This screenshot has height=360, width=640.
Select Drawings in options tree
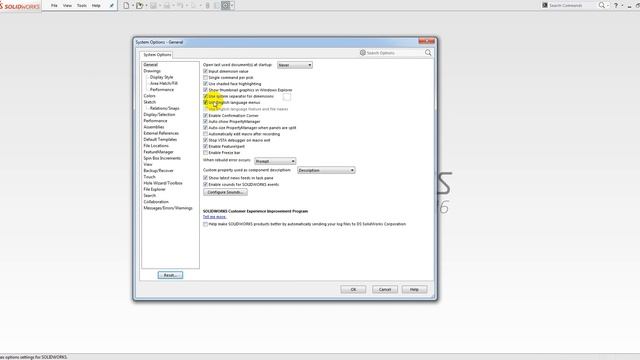(152, 71)
